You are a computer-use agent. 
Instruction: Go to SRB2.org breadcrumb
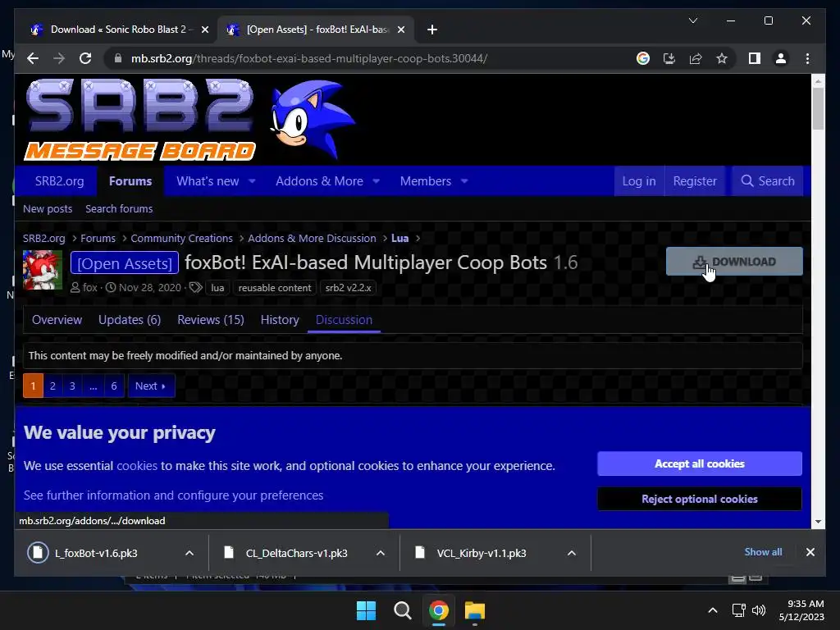(x=44, y=239)
